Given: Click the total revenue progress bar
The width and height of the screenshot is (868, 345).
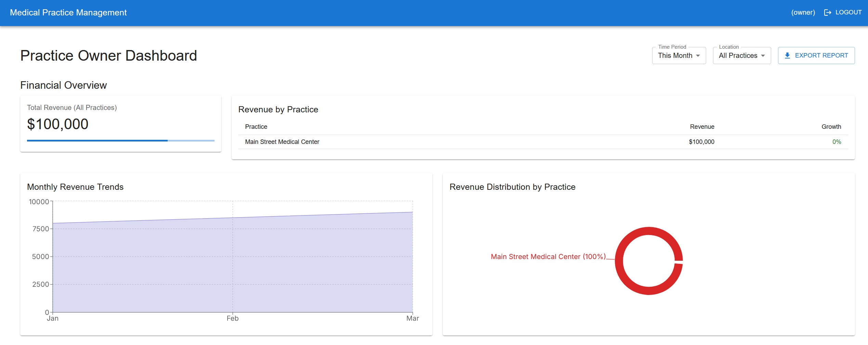Looking at the screenshot, I should tap(120, 140).
